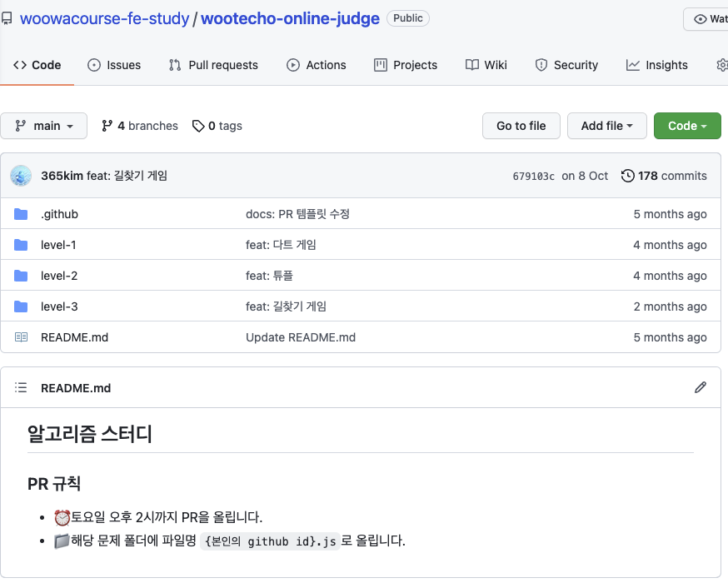Image resolution: width=728 pixels, height=588 pixels.
Task: Open the Wiki tab
Action: [486, 65]
